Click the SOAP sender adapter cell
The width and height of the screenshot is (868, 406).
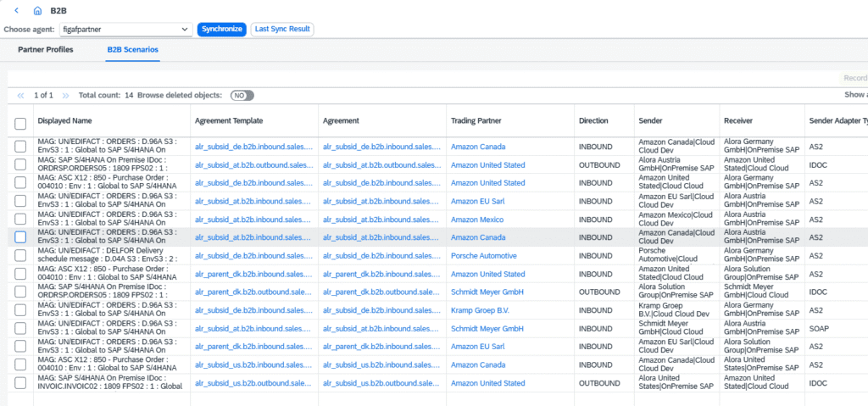point(819,329)
